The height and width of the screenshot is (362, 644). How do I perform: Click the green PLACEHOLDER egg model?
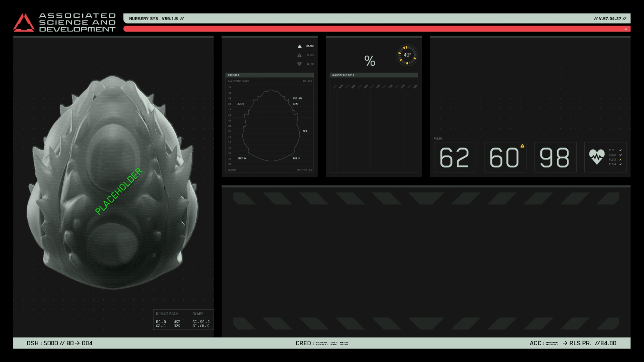(119, 191)
